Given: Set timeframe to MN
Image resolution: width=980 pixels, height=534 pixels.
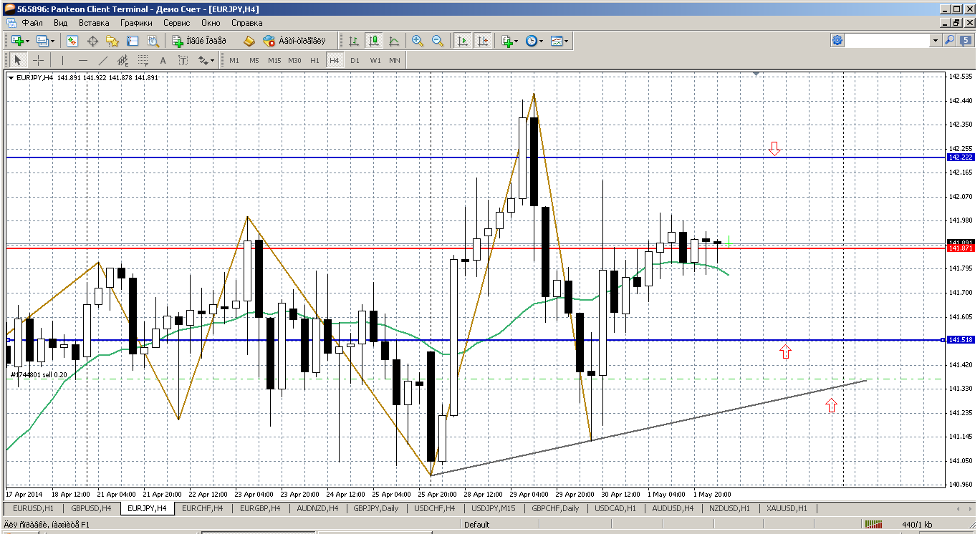Looking at the screenshot, I should [x=395, y=60].
